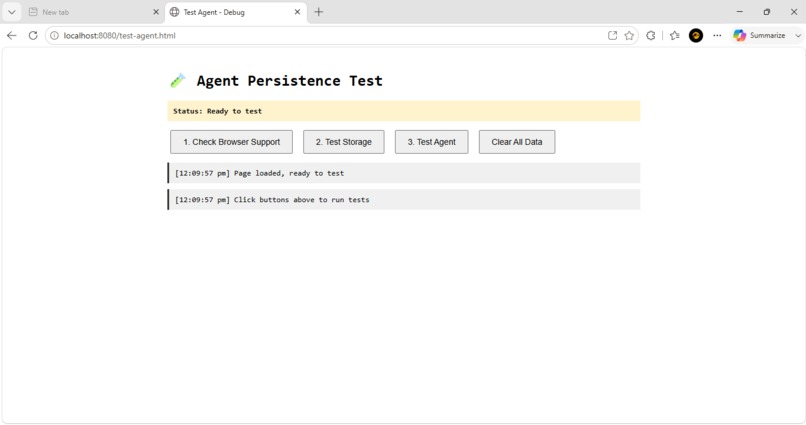
Task: Open the profile avatar icon
Action: pyautogui.click(x=696, y=35)
